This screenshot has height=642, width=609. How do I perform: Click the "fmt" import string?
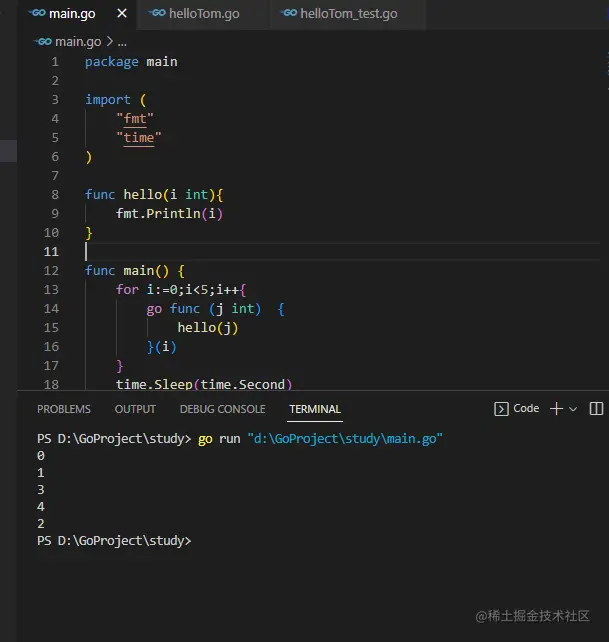pyautogui.click(x=135, y=119)
